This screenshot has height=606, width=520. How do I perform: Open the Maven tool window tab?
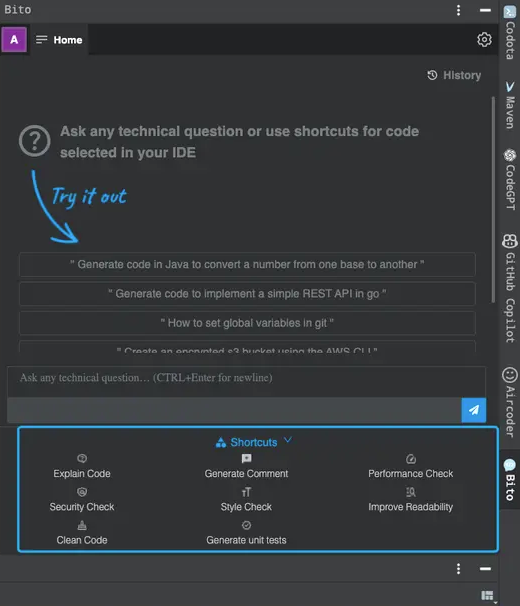point(510,104)
